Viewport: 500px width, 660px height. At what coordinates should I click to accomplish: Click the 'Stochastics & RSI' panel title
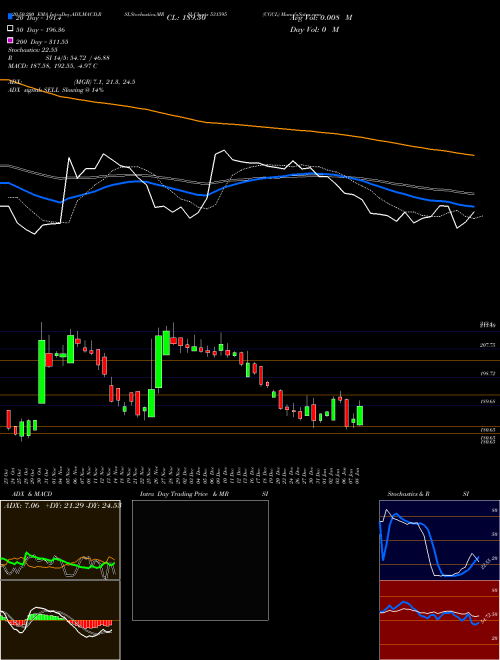pos(428,494)
